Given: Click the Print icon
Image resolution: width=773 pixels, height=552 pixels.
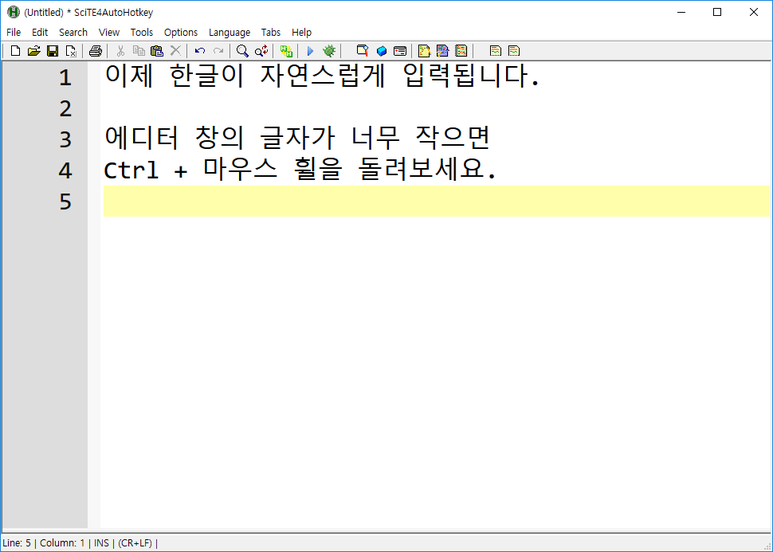Looking at the screenshot, I should tap(95, 51).
